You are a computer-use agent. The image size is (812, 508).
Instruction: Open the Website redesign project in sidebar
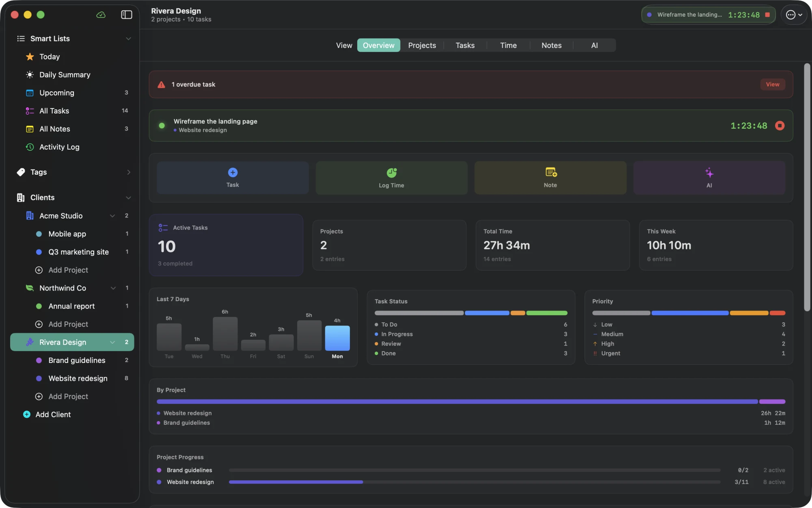tap(72, 378)
